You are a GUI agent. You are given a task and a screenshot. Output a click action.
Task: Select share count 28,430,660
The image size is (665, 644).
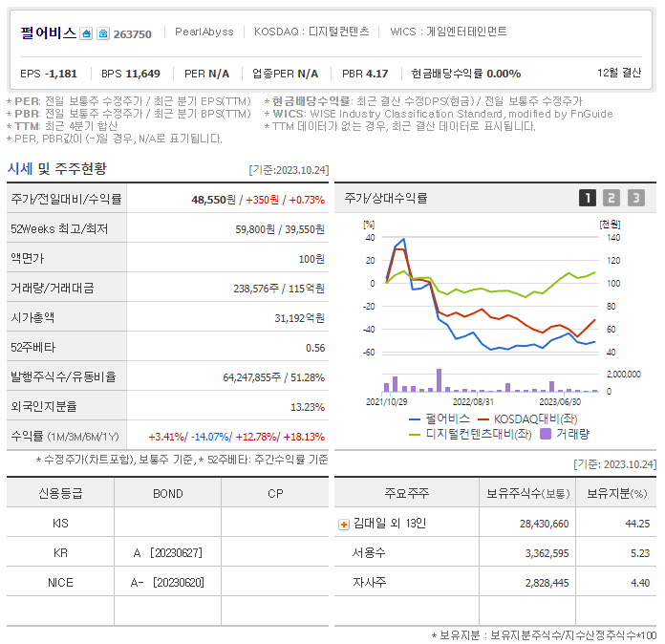[544, 524]
